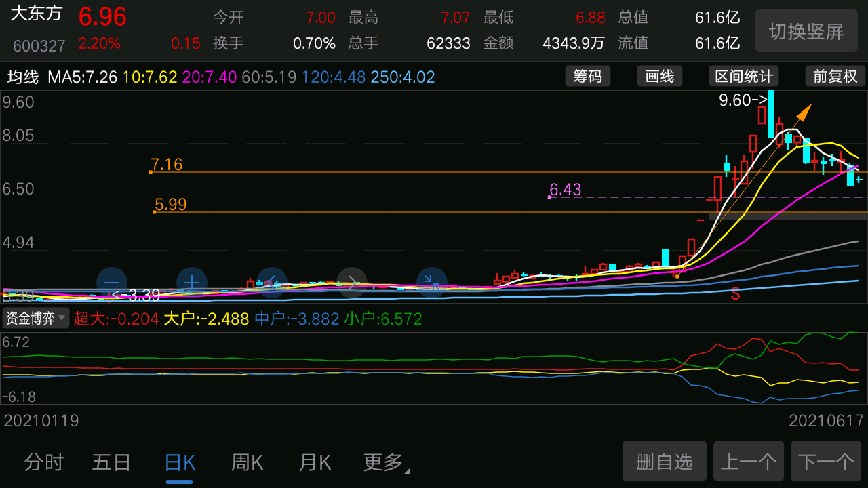Tap the 9.60 high price marker
This screenshot has height=488, width=868.
(x=743, y=100)
